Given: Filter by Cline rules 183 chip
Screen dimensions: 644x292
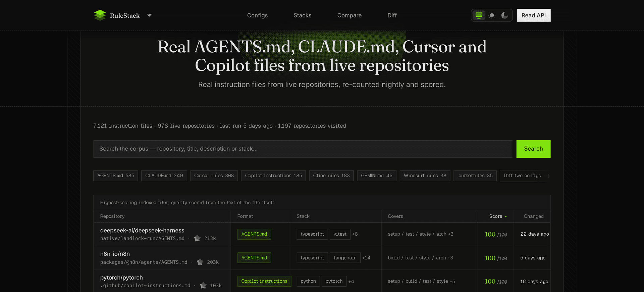Looking at the screenshot, I should (331, 176).
